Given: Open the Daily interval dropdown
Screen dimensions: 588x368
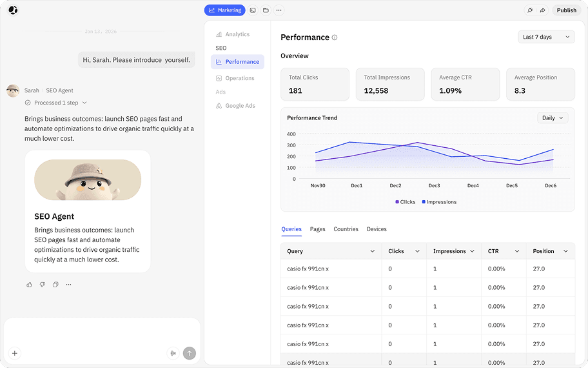Looking at the screenshot, I should click(553, 118).
